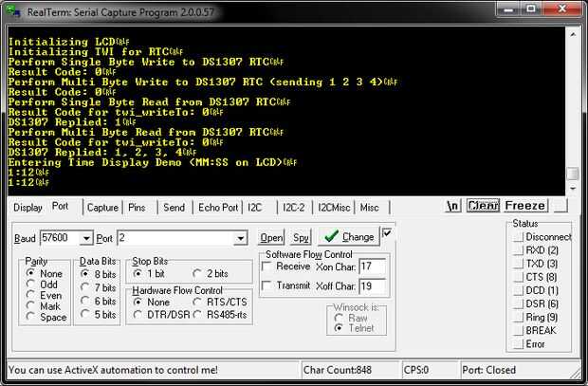Toggle the checkbox next to Change button
Viewport: 588px width, 386px height.
pos(387,233)
